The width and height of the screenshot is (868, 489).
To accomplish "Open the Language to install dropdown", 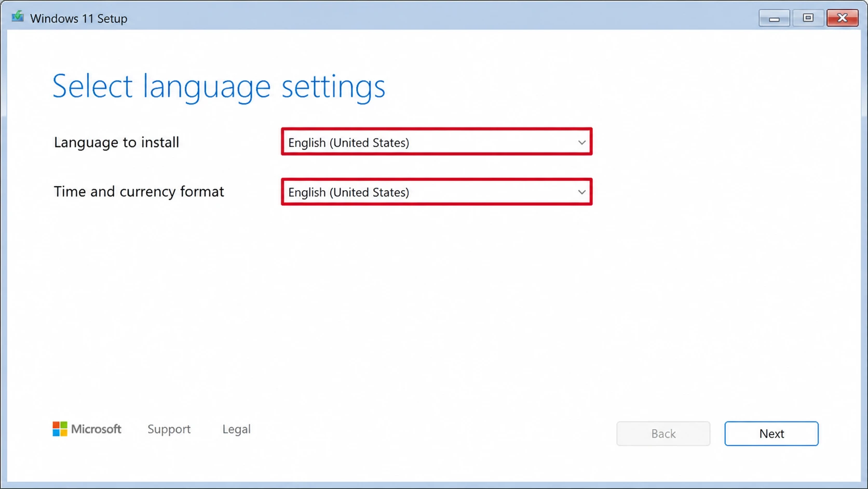I will (436, 142).
